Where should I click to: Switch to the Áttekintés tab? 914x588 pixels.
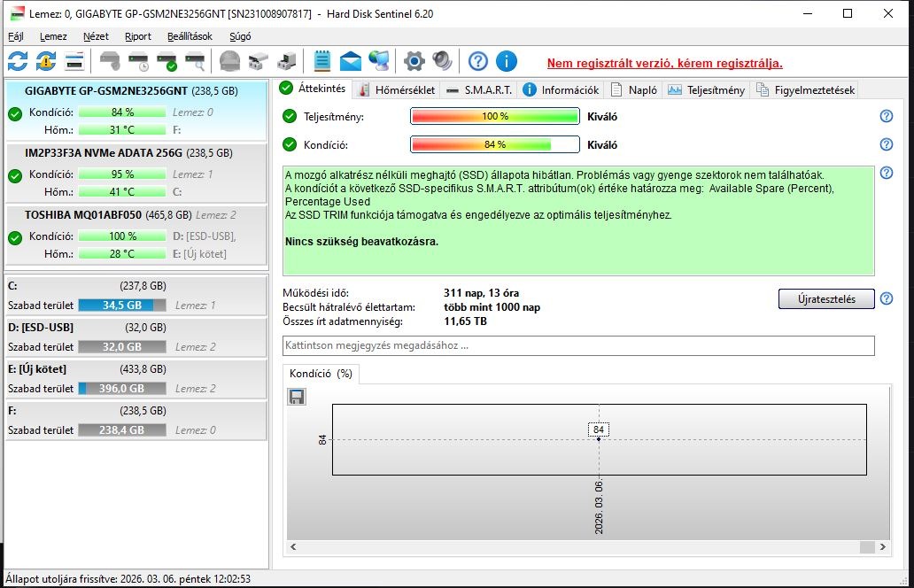tap(313, 88)
